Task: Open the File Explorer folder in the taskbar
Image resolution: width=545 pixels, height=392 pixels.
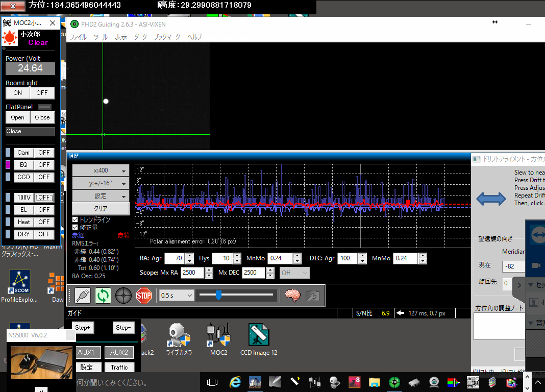Action: (x=375, y=382)
